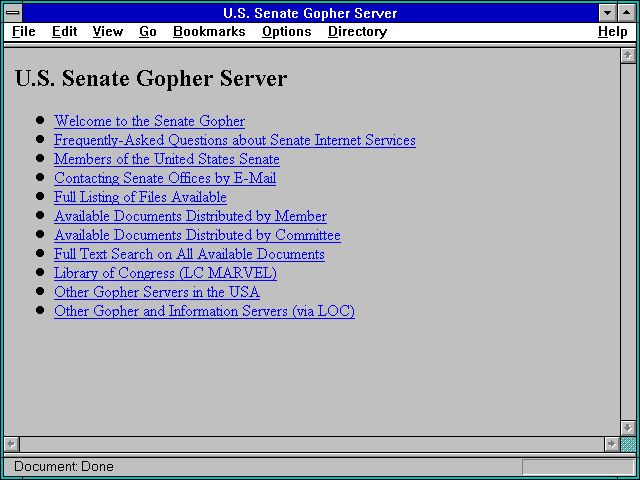Open the Help menu
Image resolution: width=640 pixels, height=480 pixels.
(x=613, y=32)
